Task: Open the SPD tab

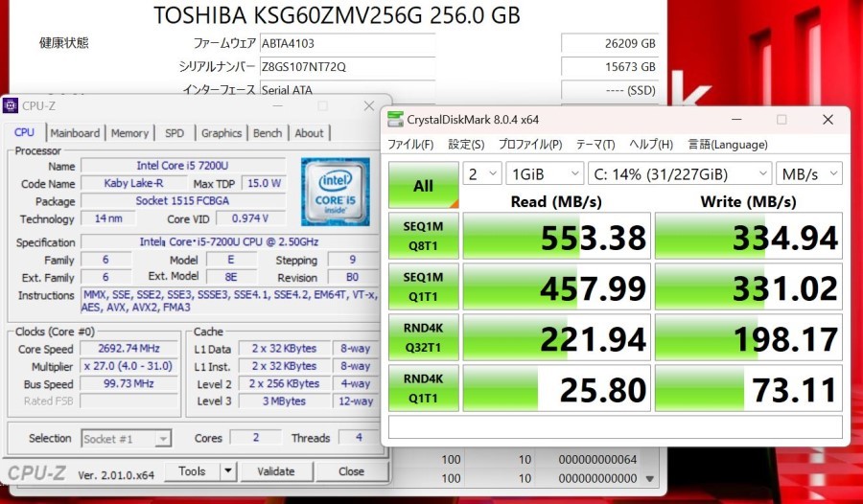Action: tap(175, 133)
